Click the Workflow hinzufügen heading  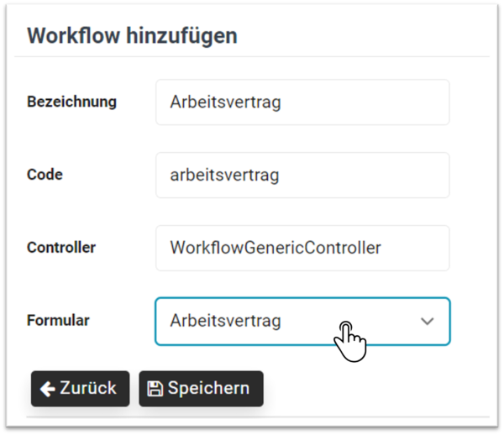point(132,35)
